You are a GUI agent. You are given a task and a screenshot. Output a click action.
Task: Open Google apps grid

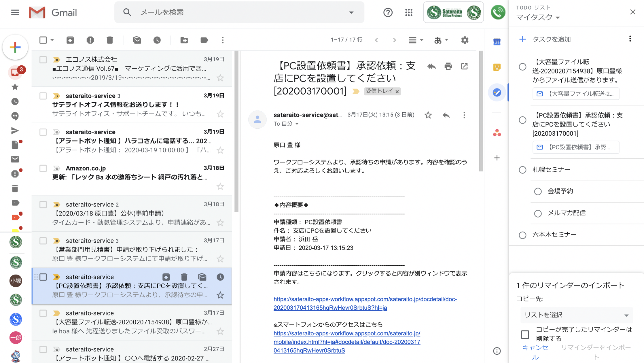pyautogui.click(x=409, y=12)
